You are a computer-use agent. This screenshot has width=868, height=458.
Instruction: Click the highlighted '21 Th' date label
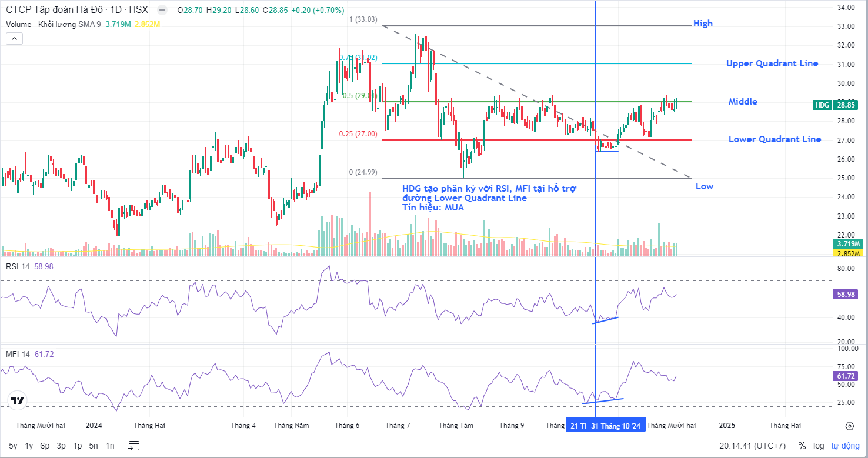(x=577, y=426)
